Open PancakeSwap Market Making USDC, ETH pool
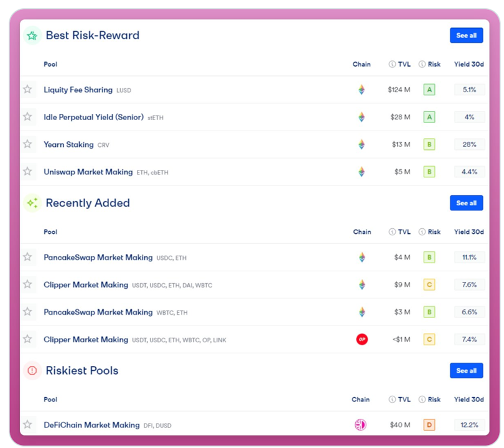Screen dimensions: 504x448 pos(98,258)
